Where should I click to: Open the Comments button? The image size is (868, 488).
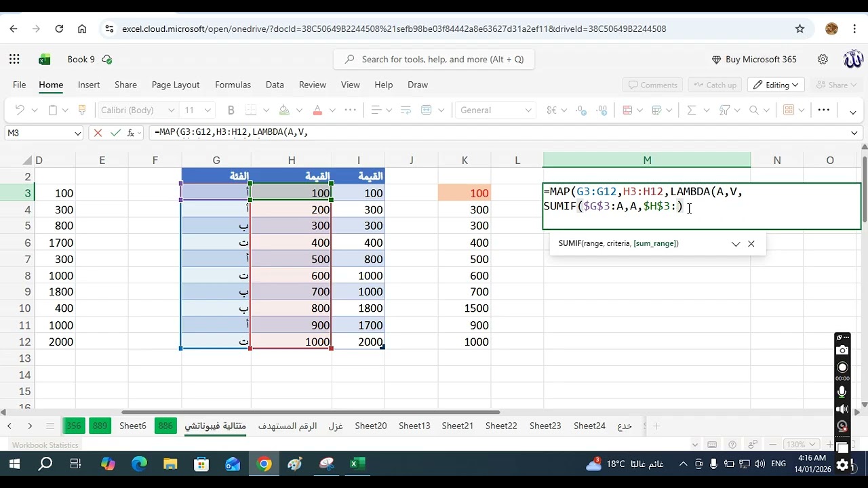(x=653, y=85)
